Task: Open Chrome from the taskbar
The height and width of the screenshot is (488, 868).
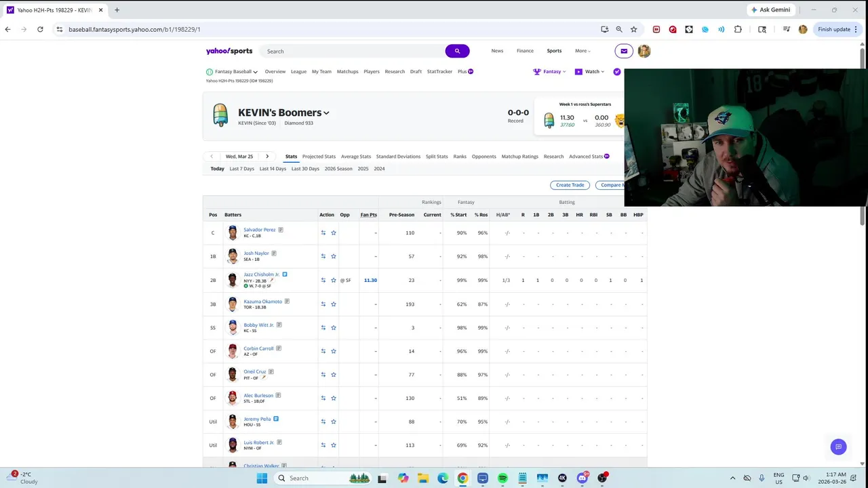Action: [x=462, y=478]
